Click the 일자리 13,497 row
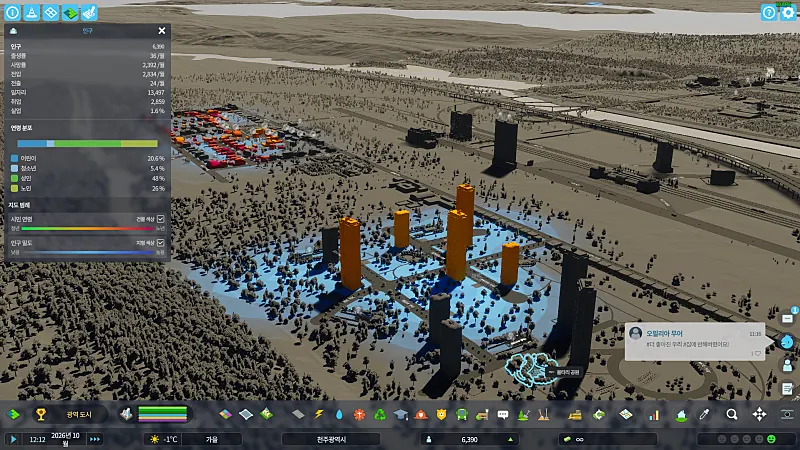The image size is (800, 450). pos(87,92)
